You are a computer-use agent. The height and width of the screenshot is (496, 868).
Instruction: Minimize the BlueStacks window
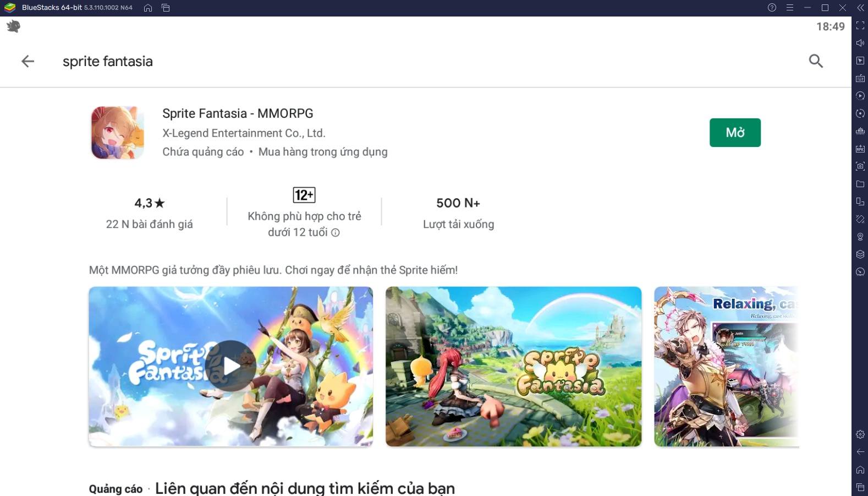tap(807, 8)
